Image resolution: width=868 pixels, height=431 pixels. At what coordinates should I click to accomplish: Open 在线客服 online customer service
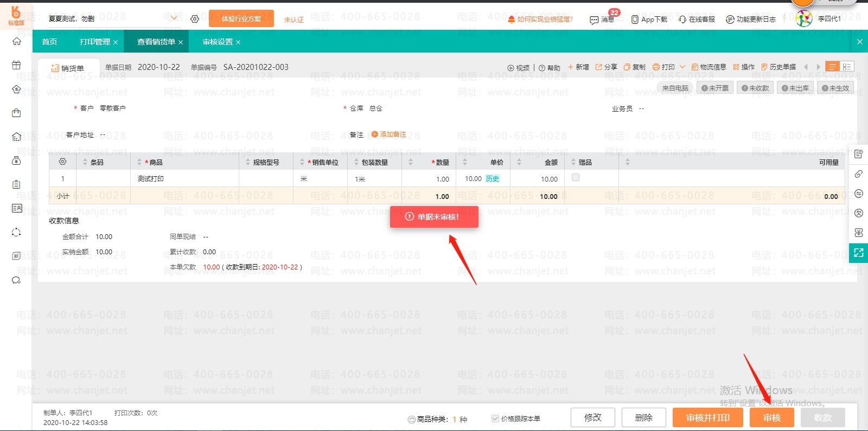(x=697, y=20)
